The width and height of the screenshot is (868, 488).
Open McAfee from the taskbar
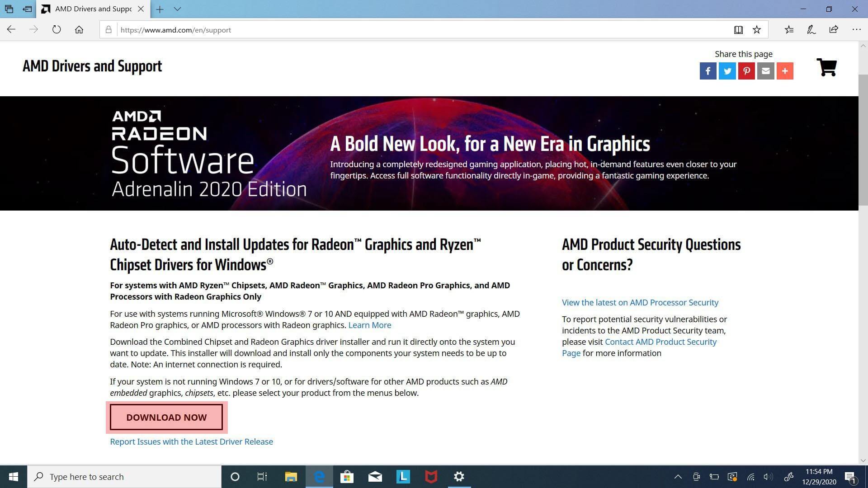430,477
